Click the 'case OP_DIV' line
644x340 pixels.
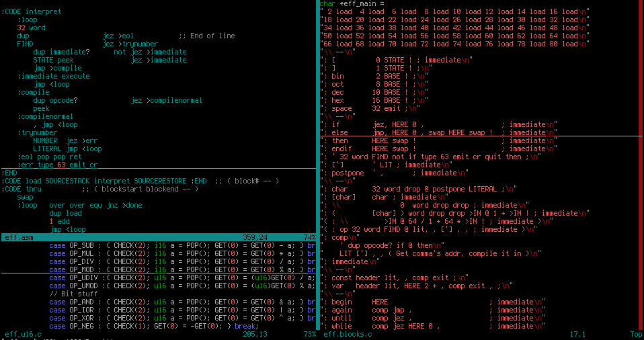point(182,261)
